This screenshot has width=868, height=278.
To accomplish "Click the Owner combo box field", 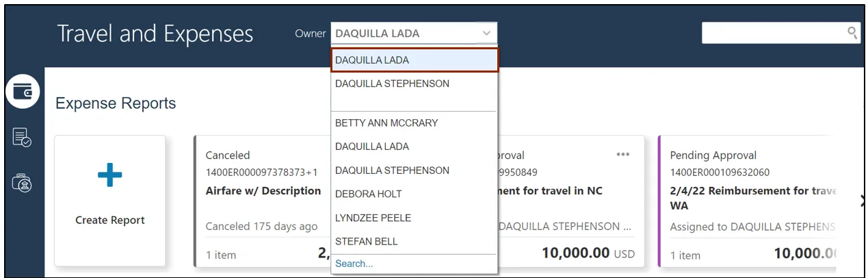I will coord(404,33).
